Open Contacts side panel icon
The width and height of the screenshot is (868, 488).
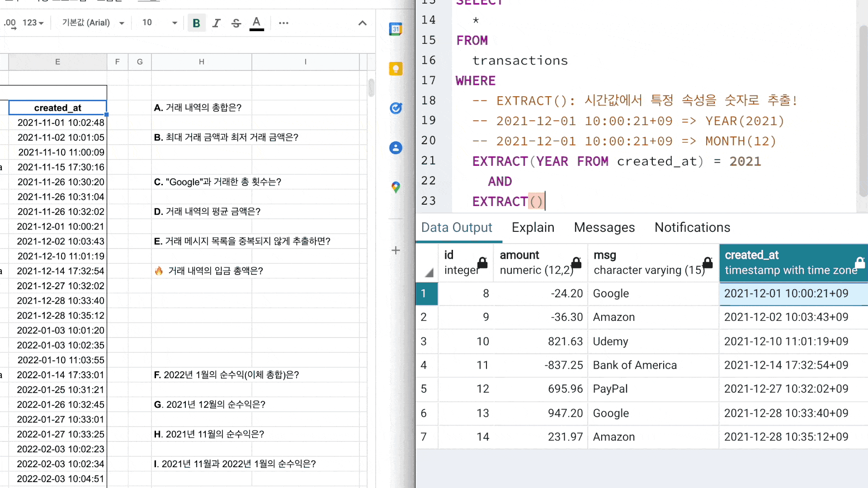tap(396, 148)
